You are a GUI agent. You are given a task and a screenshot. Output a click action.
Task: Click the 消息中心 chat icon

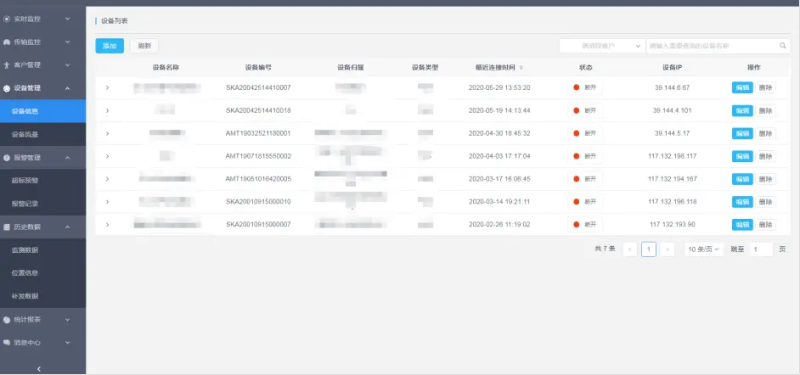pos(7,343)
